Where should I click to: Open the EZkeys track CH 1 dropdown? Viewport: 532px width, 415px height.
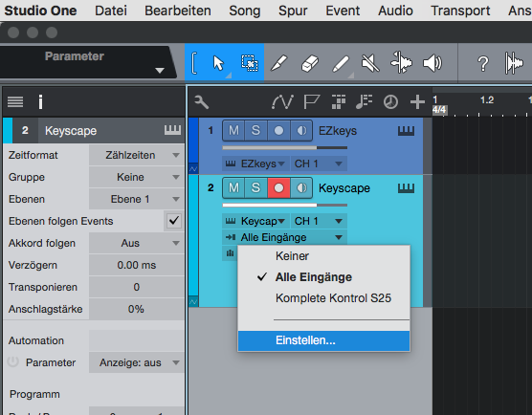point(319,164)
